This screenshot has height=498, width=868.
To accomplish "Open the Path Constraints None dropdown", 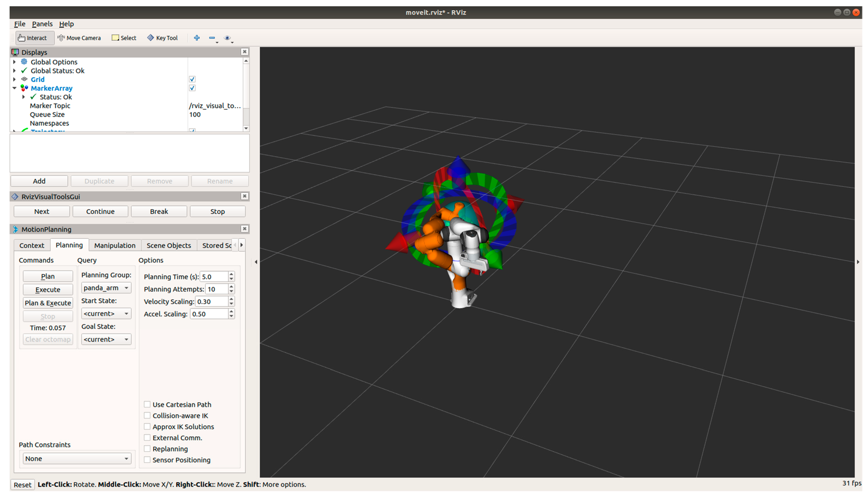I will 77,458.
